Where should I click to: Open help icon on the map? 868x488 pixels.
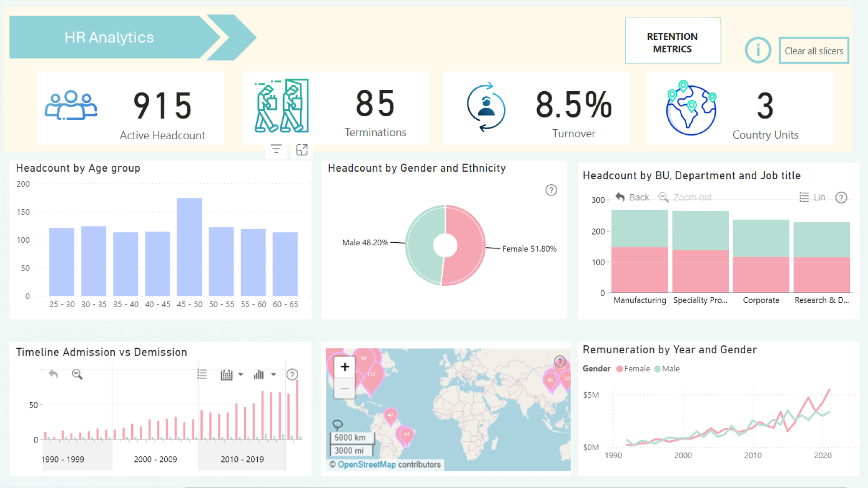click(560, 361)
